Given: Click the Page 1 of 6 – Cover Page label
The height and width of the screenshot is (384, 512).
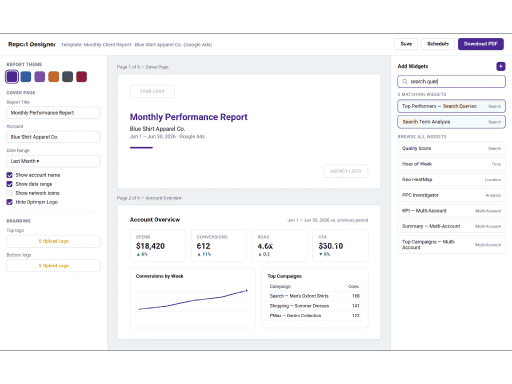Looking at the screenshot, I should (x=143, y=67).
